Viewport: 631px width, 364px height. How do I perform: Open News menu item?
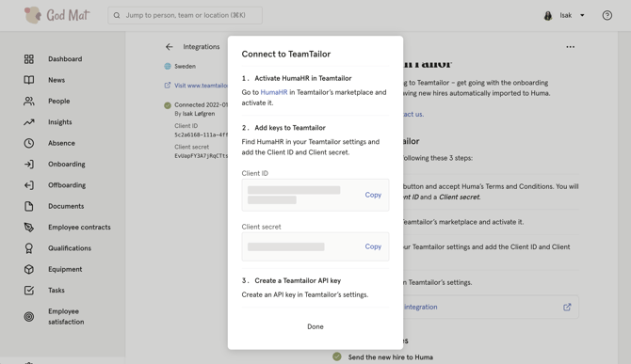pos(57,80)
